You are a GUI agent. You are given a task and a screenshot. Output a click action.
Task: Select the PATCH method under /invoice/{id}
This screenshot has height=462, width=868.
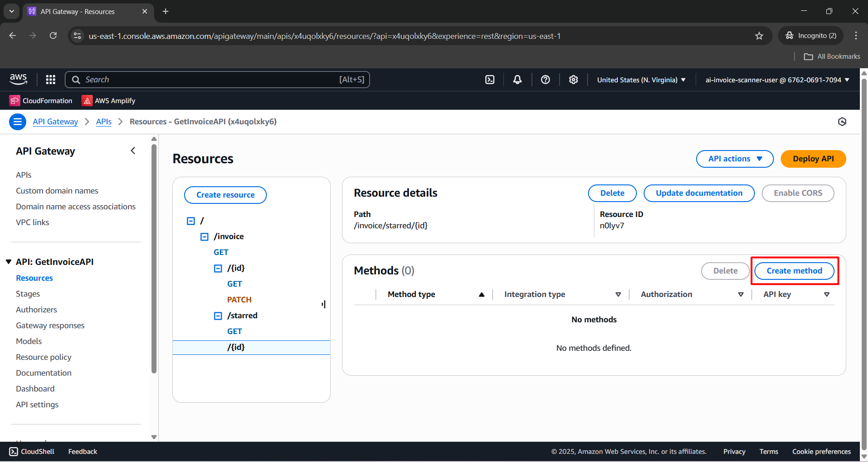[x=239, y=300]
